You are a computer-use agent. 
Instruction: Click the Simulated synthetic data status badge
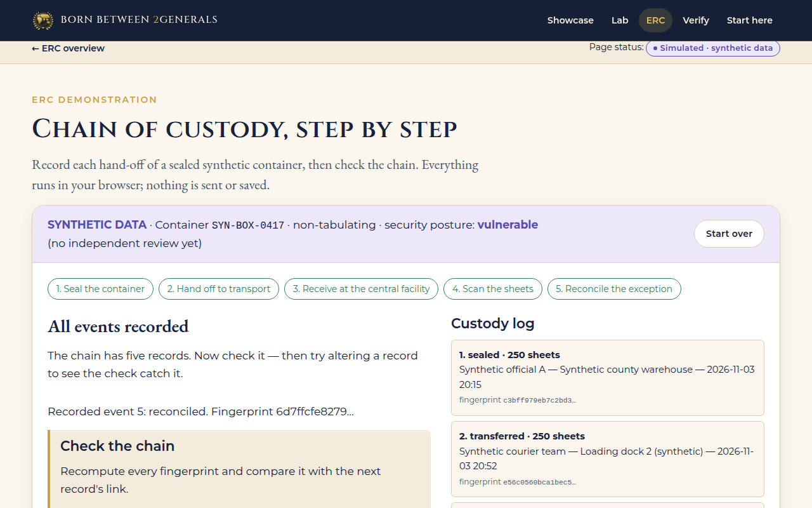[713, 48]
